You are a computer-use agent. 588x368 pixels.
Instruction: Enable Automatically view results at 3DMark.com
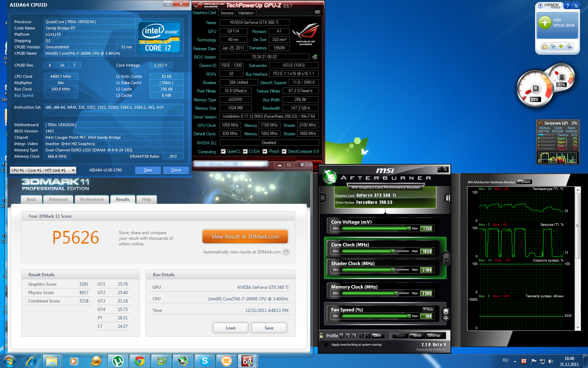286,252
